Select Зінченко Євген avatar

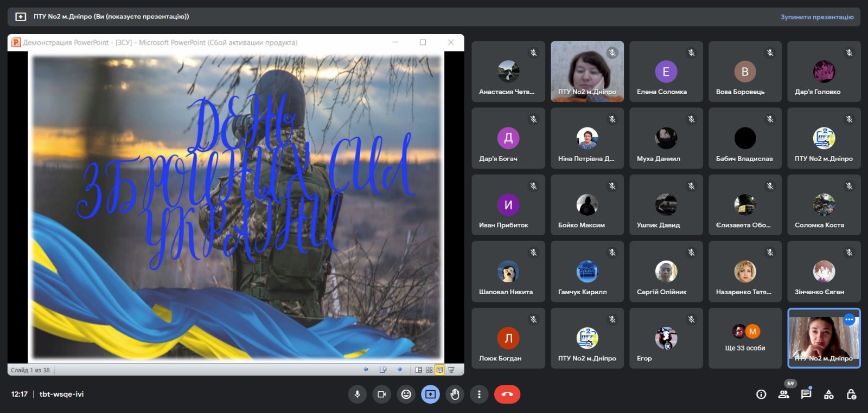pyautogui.click(x=824, y=272)
